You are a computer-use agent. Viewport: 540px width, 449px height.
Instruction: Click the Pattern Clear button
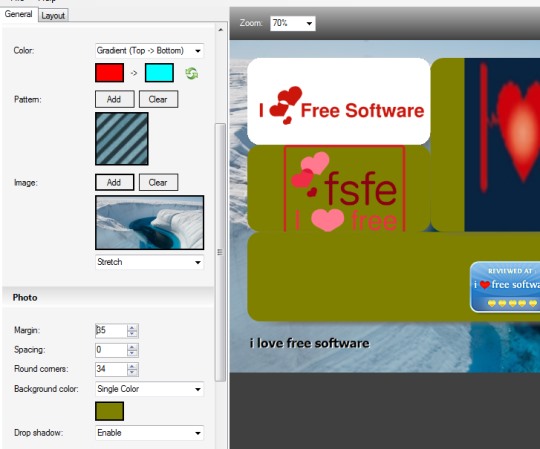(x=158, y=100)
